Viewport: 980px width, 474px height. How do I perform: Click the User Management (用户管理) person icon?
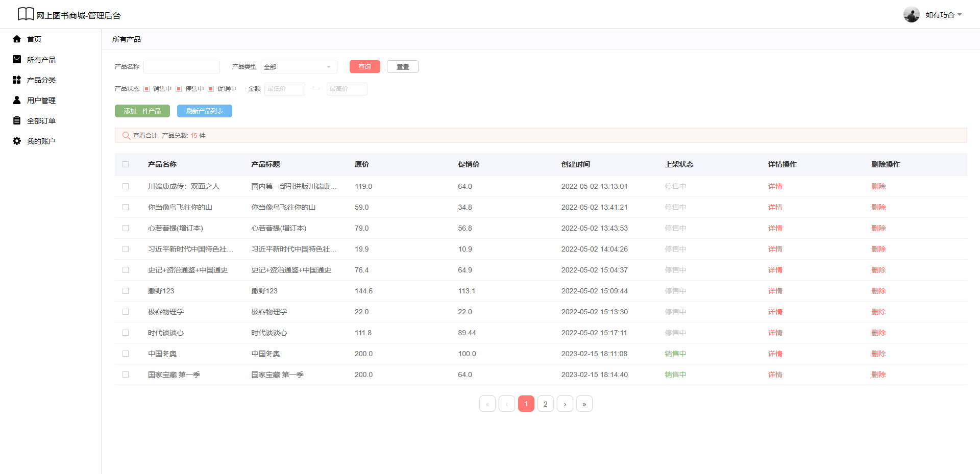point(17,100)
